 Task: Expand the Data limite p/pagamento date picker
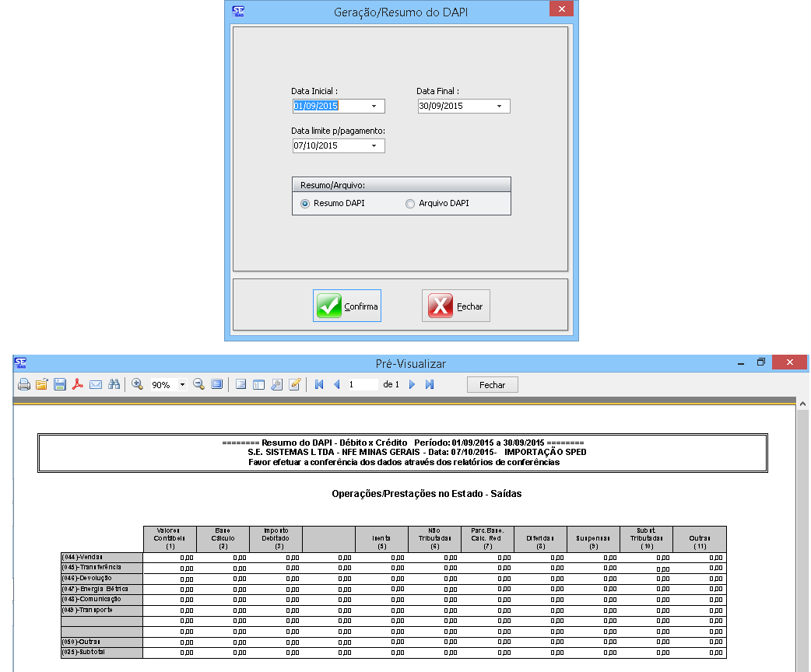pos(374,146)
